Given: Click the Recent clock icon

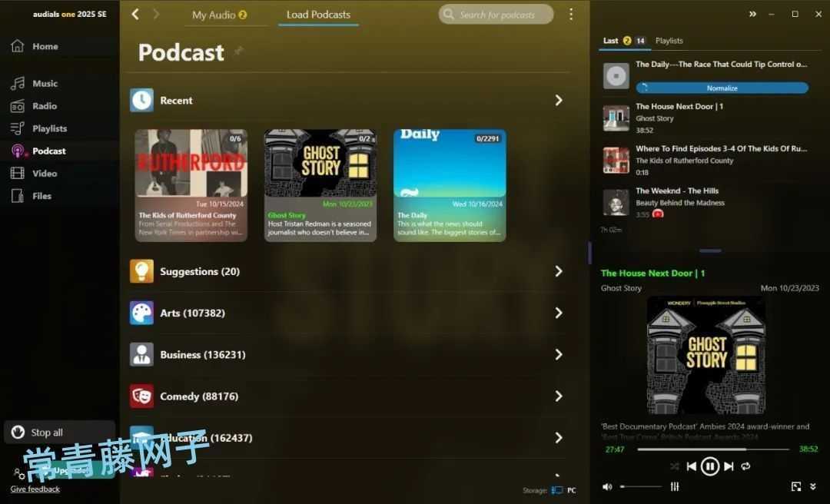Looking at the screenshot, I should click(141, 100).
